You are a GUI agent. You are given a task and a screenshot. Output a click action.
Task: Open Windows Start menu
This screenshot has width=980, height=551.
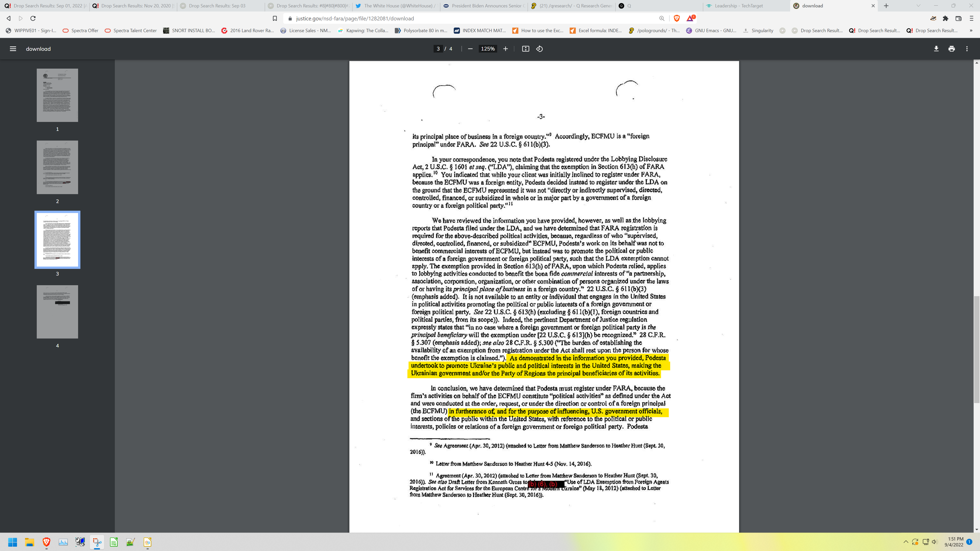point(13,542)
